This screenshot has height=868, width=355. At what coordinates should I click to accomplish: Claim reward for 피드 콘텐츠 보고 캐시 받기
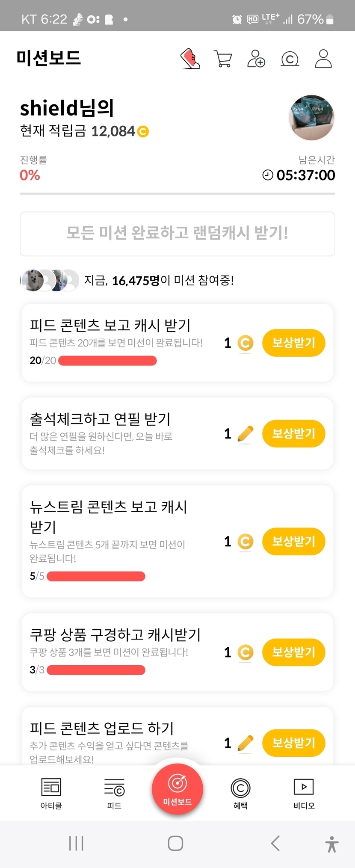(x=293, y=343)
